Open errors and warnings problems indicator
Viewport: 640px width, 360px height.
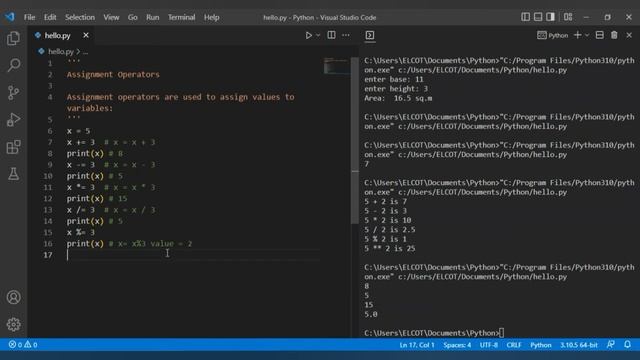[23, 345]
